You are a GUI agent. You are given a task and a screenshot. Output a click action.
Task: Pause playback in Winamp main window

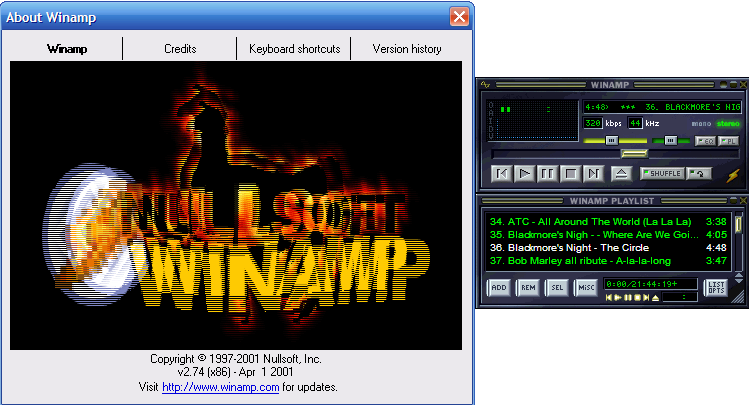(x=547, y=174)
